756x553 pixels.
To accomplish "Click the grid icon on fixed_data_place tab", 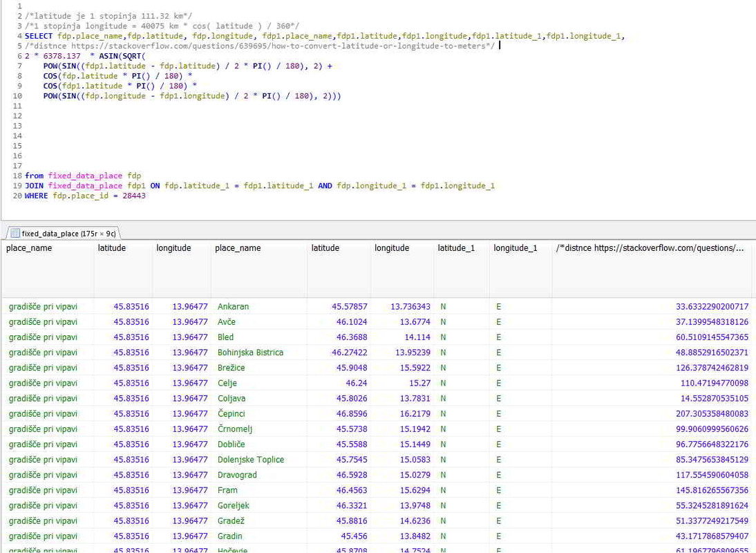I will (x=15, y=234).
